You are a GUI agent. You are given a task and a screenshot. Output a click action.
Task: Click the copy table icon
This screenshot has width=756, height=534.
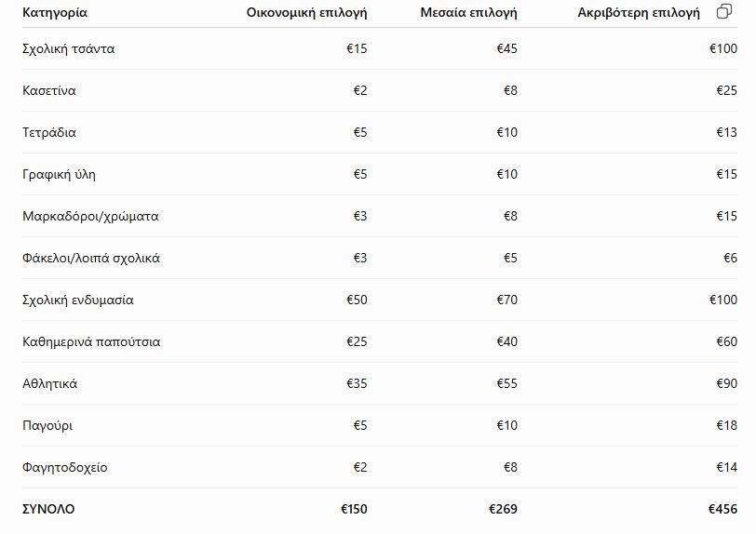(724, 11)
